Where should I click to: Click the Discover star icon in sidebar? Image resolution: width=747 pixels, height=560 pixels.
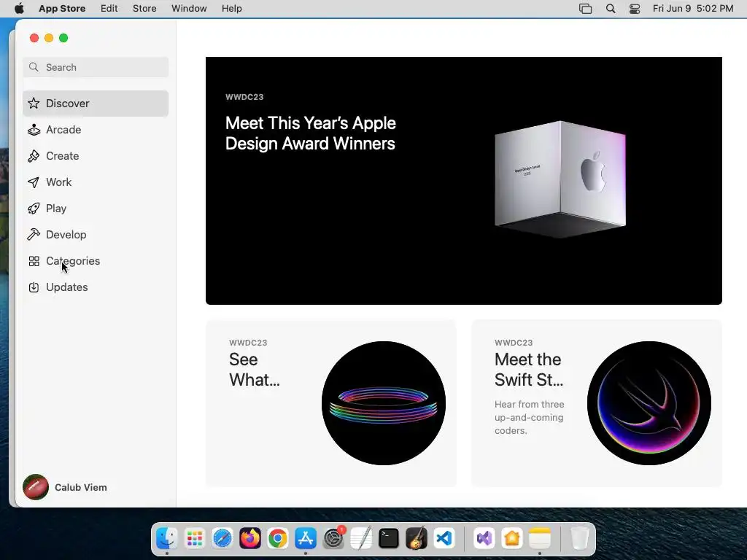point(34,104)
